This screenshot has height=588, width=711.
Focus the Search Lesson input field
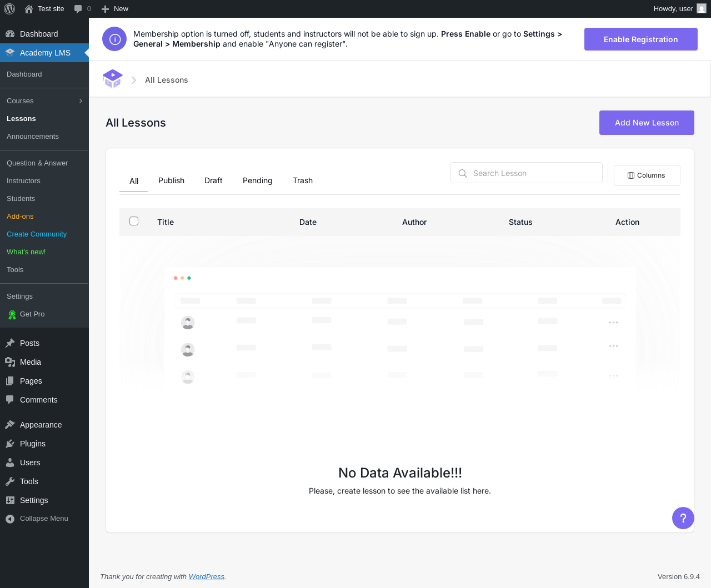tap(527, 173)
